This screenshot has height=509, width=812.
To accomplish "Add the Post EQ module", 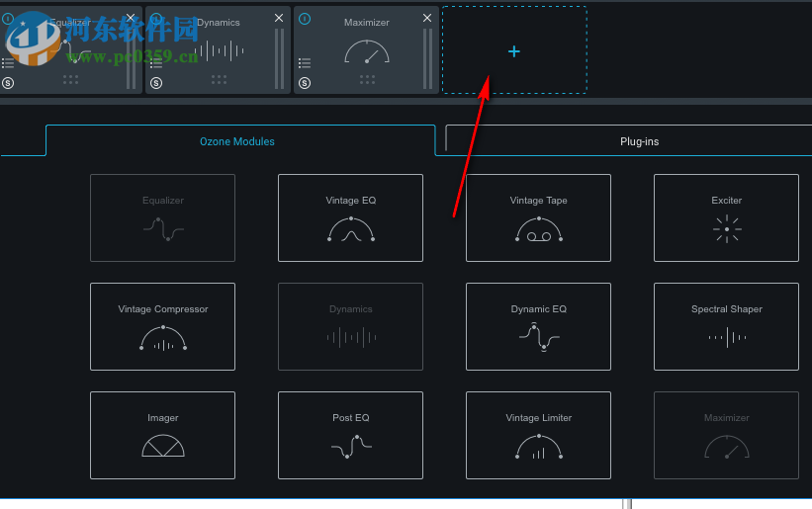I will pos(350,435).
